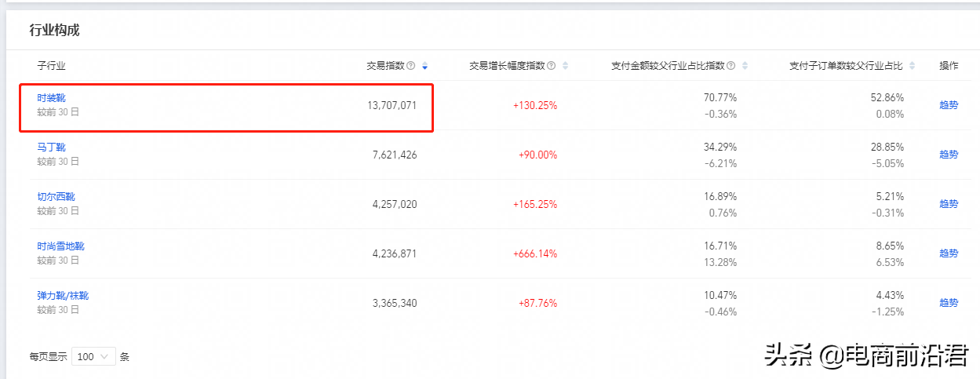View 趋势 for 切尔西靴 row
Screen dimensions: 980x379
pyautogui.click(x=949, y=204)
